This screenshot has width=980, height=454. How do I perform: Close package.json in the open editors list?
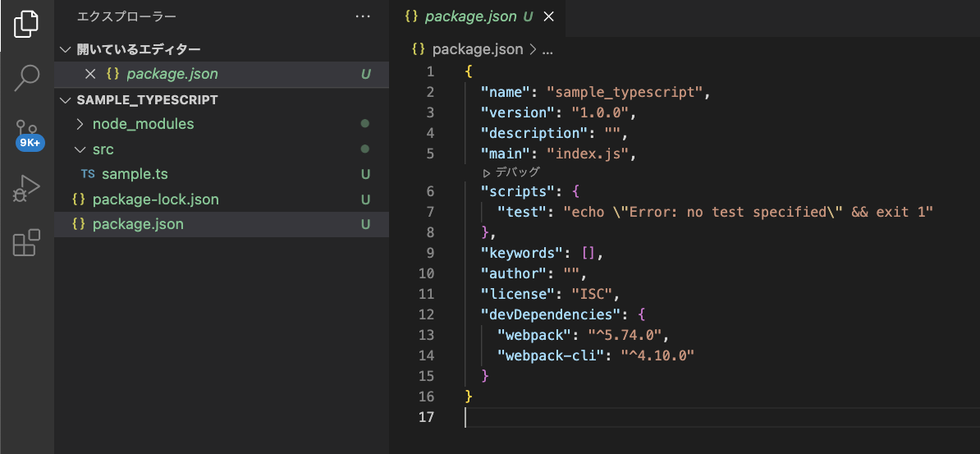pyautogui.click(x=90, y=74)
